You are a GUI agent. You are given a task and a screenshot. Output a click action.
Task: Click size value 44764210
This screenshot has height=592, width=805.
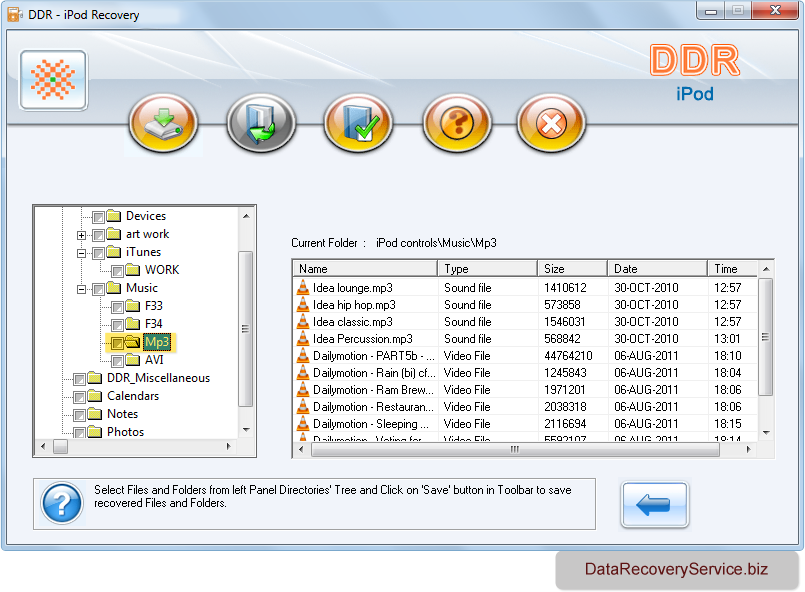[x=568, y=355]
